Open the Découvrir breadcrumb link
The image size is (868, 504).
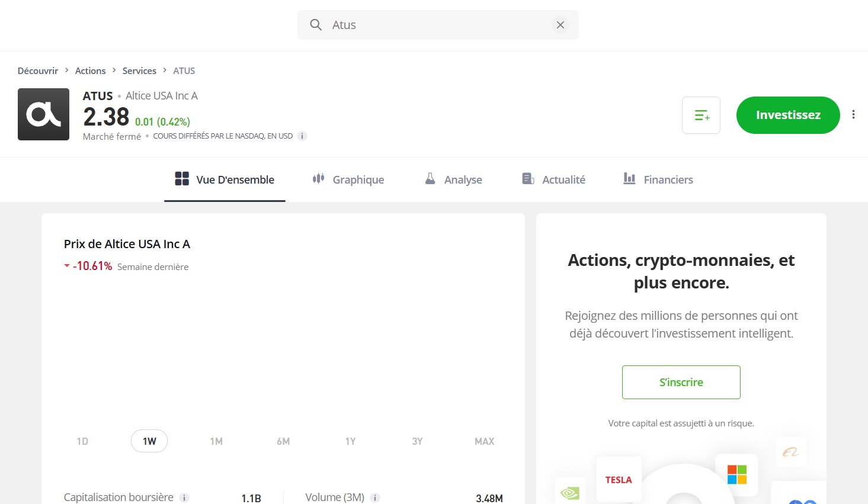pos(38,70)
